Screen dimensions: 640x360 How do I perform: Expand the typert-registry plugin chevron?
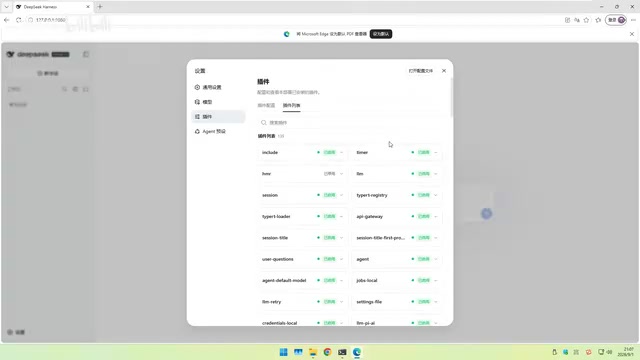(436, 195)
